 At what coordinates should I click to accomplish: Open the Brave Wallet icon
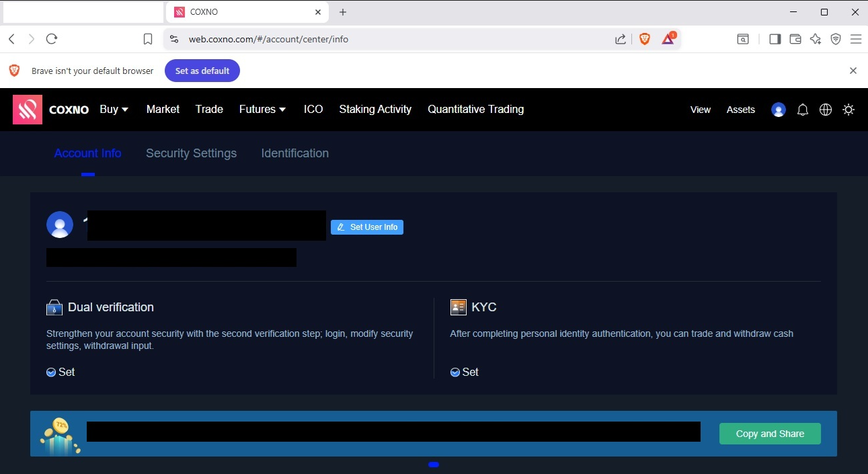pos(795,39)
